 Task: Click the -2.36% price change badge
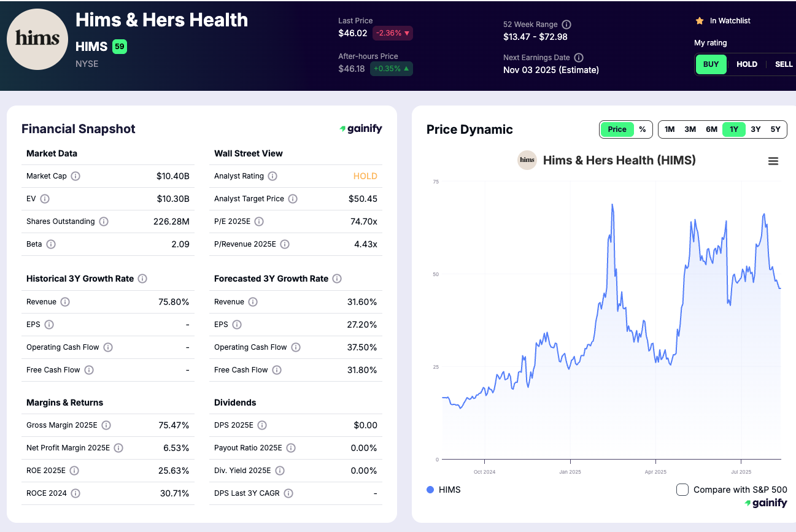pos(393,33)
